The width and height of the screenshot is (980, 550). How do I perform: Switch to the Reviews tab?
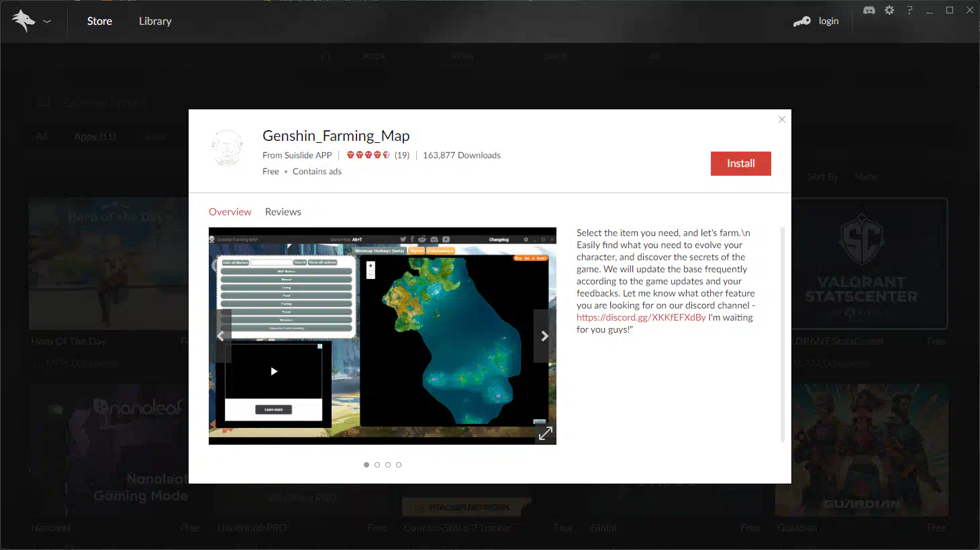point(283,212)
